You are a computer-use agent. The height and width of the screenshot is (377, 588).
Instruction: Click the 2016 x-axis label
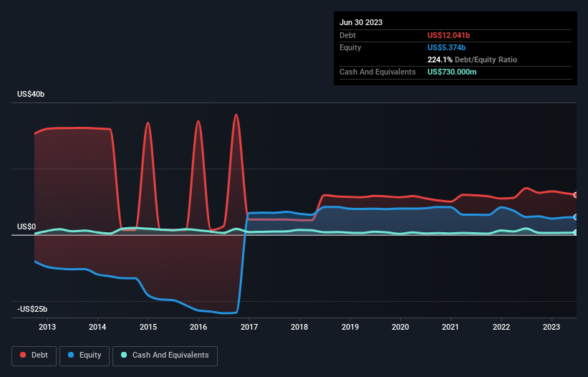(x=198, y=327)
